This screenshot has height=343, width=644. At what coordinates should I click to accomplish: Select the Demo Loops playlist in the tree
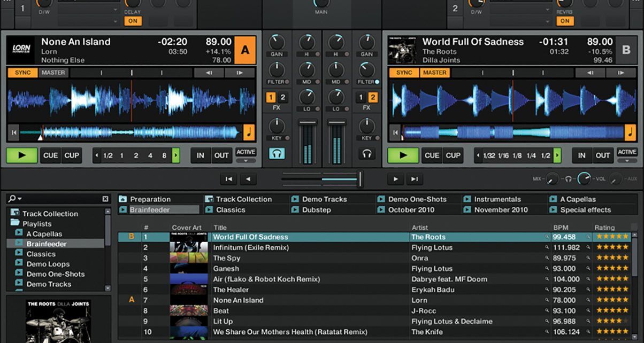pyautogui.click(x=48, y=264)
